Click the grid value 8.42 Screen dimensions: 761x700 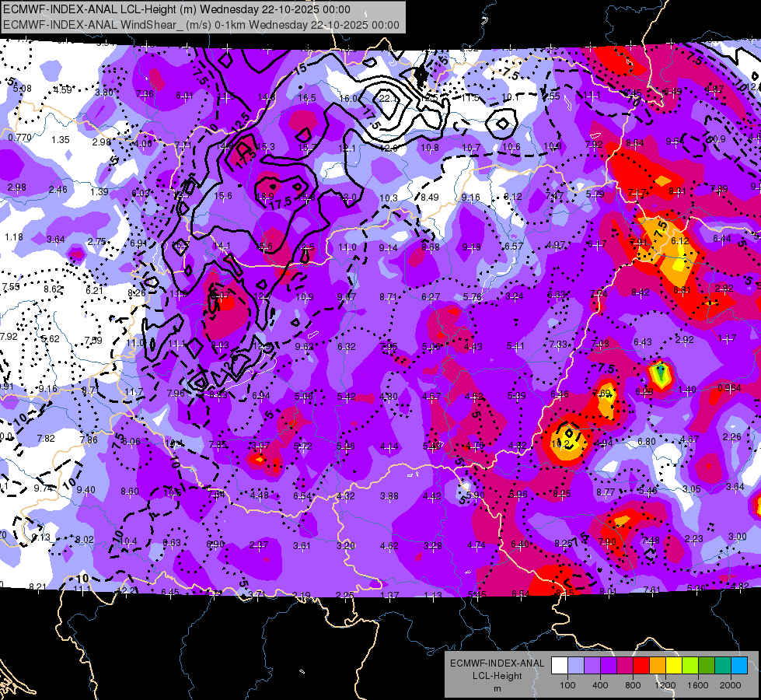pyautogui.click(x=641, y=292)
